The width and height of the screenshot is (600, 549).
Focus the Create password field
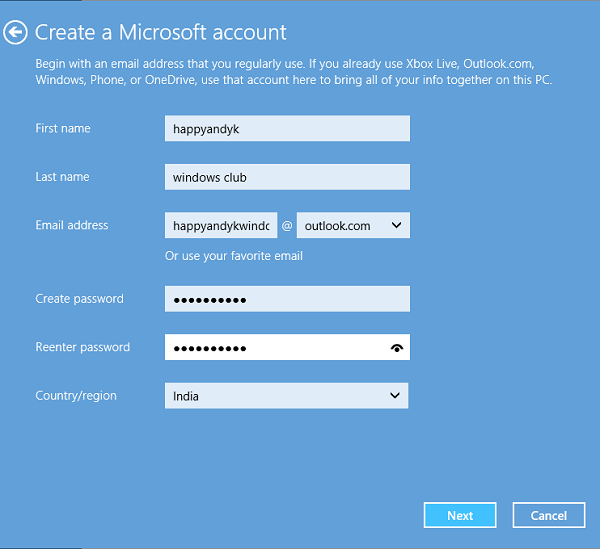287,299
